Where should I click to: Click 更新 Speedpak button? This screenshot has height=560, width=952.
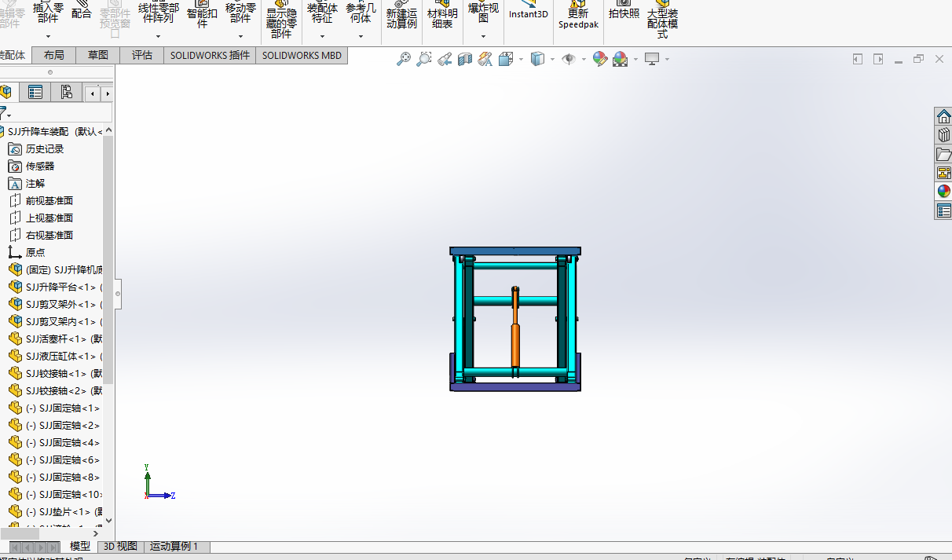tap(578, 16)
